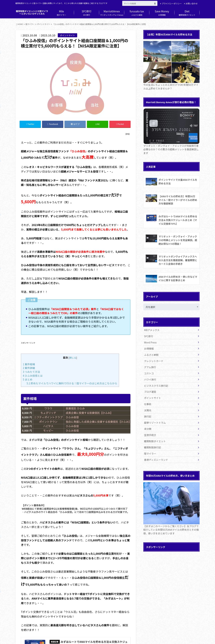Screen dimensions: 215x644
Task: Open the Mile 陸マイラー menu item
Action: [61, 13]
